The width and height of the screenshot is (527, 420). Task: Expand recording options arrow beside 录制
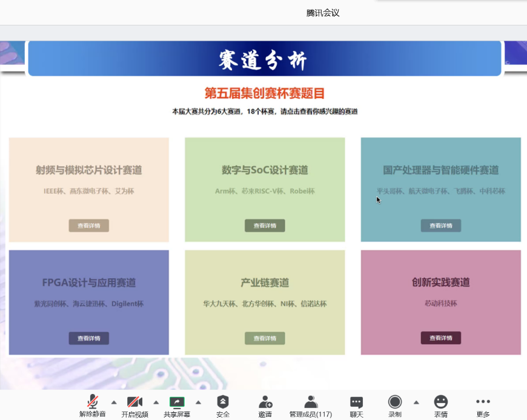coord(416,402)
